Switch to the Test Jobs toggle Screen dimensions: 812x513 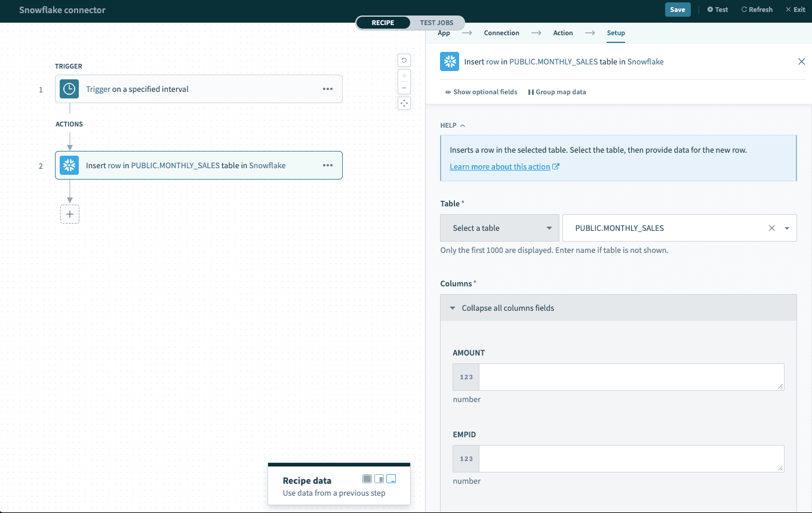tap(436, 23)
